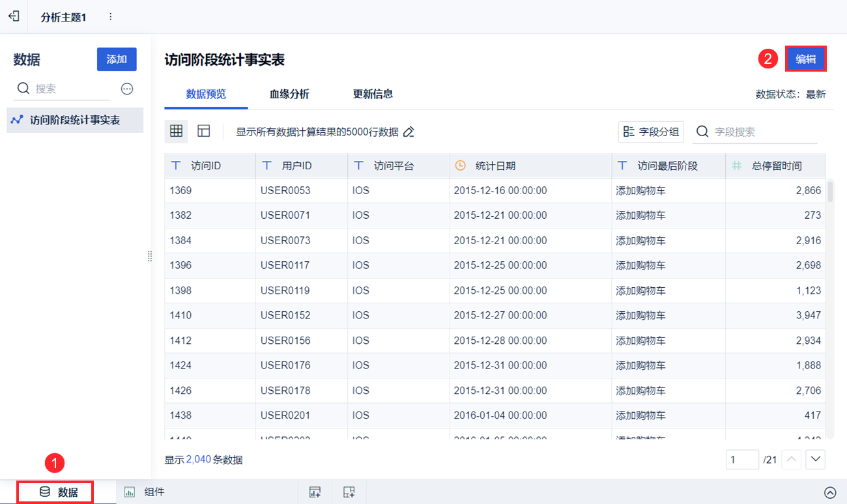The image size is (847, 504).
Task: Click the 数据状态：最新 status text
Action: pyautogui.click(x=790, y=94)
